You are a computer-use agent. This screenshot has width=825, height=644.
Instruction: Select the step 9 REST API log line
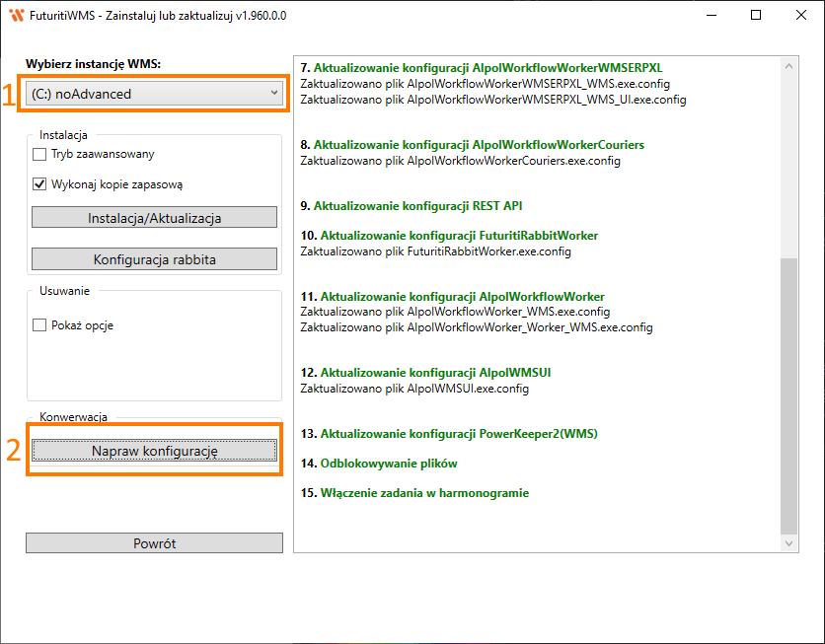411,206
